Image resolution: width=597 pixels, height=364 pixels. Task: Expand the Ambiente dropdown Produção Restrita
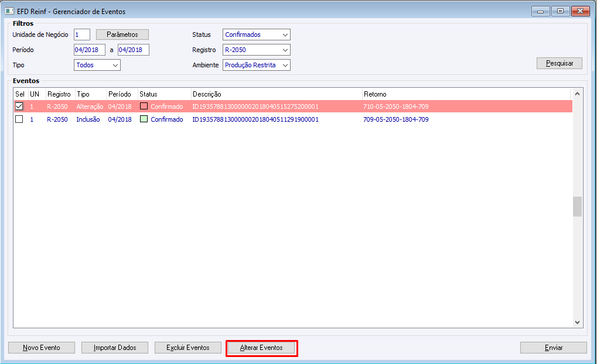coord(256,65)
